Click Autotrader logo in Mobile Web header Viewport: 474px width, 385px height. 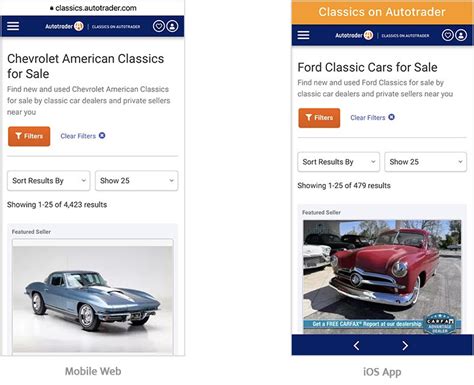point(64,26)
